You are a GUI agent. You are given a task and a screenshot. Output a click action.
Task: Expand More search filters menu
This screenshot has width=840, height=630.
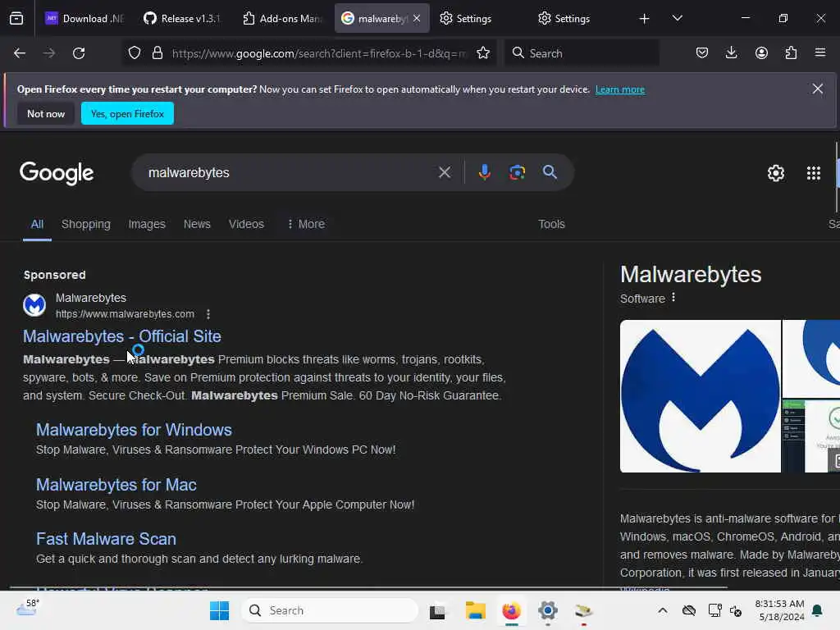coord(306,224)
